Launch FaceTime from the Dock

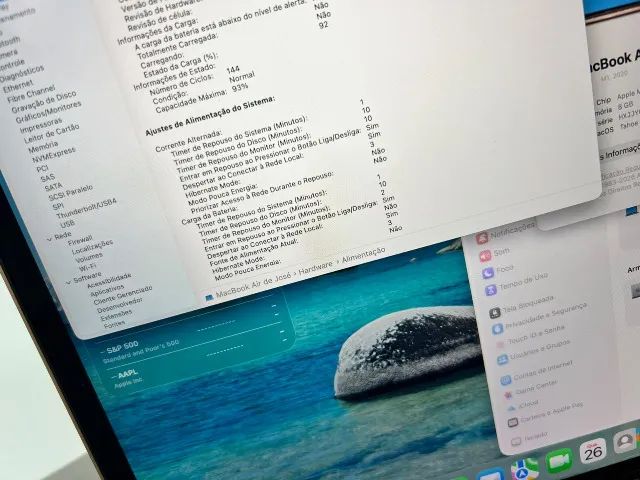[x=559, y=461]
